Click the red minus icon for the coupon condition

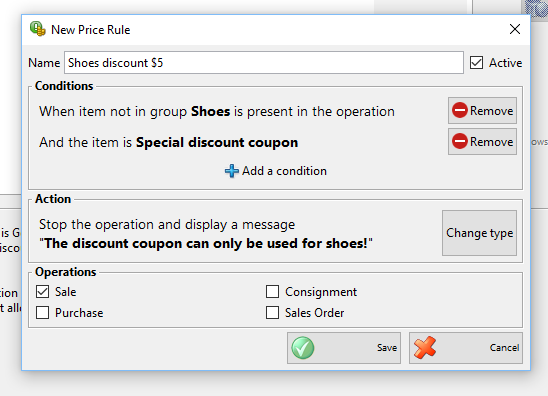(x=460, y=141)
